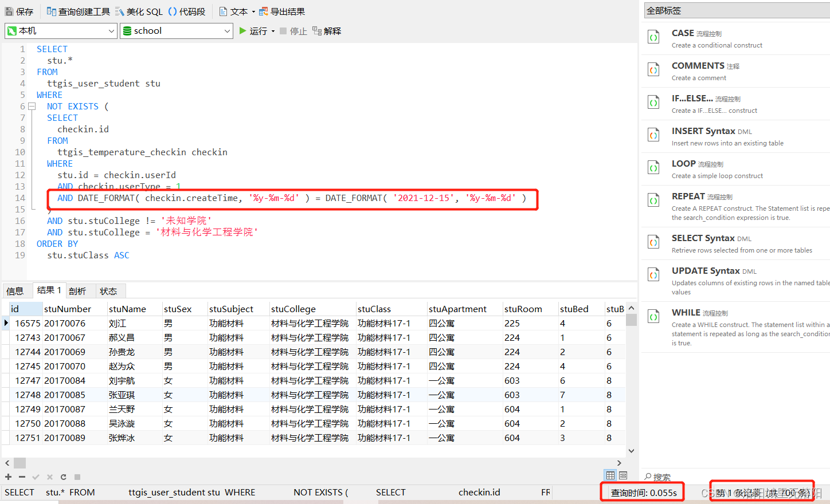Delete record with the minus icon
Viewport: 830px width, 504px height.
(x=22, y=477)
